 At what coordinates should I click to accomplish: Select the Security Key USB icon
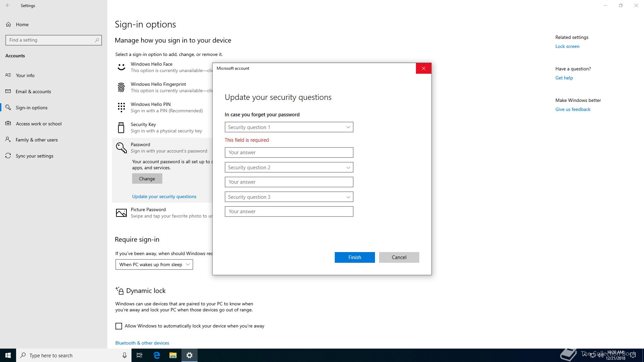121,128
